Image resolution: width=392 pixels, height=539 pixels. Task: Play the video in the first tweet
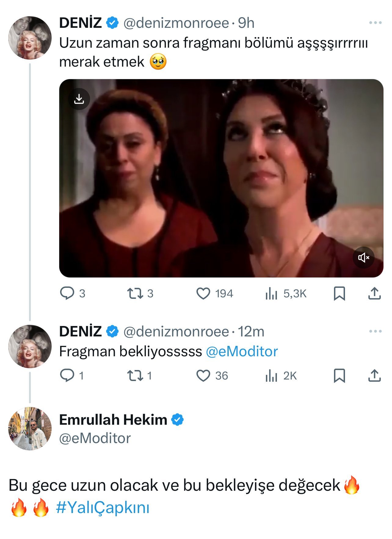coord(221,178)
